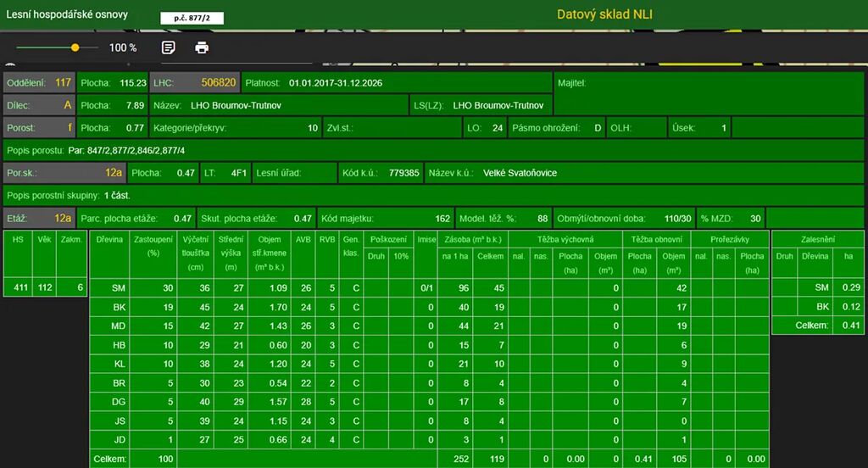Select the SM row in Dřevina table
This screenshot has width=868, height=468.
(119, 288)
